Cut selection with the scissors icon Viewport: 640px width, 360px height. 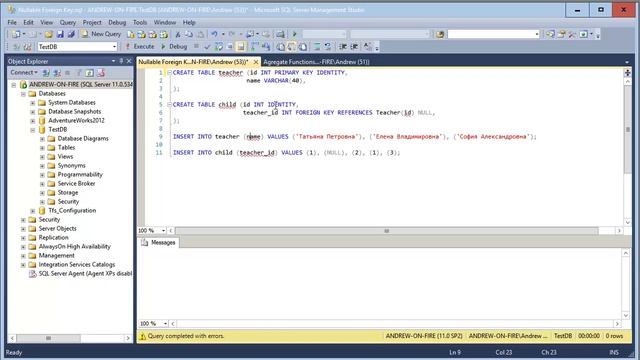[x=178, y=34]
